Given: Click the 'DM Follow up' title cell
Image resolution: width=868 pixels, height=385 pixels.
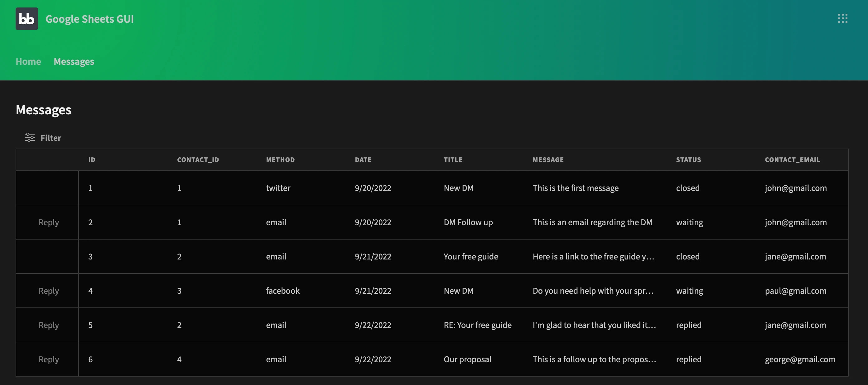Looking at the screenshot, I should tap(468, 222).
